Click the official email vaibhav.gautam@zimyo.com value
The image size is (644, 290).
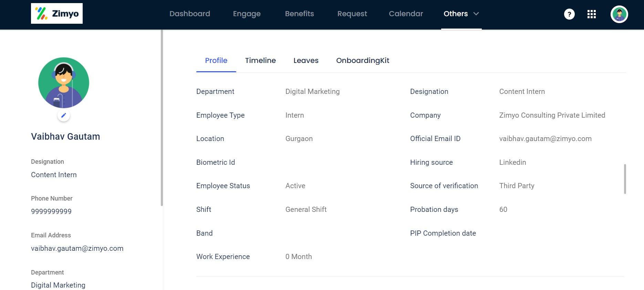coord(545,139)
